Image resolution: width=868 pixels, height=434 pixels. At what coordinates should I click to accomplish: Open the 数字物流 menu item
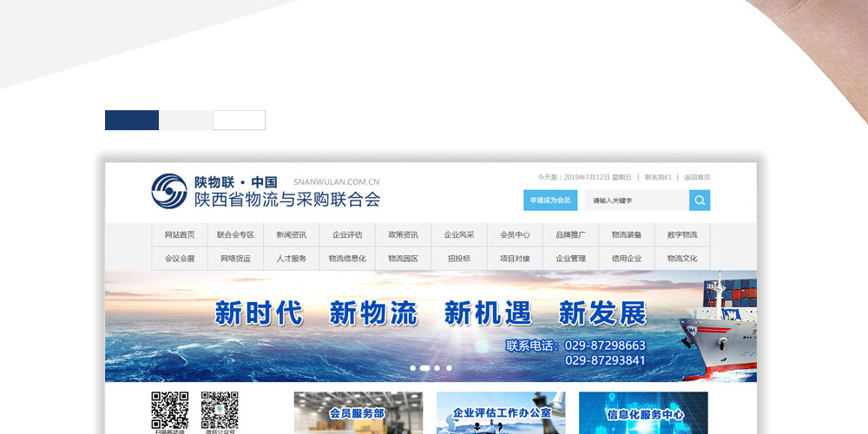pyautogui.click(x=682, y=234)
